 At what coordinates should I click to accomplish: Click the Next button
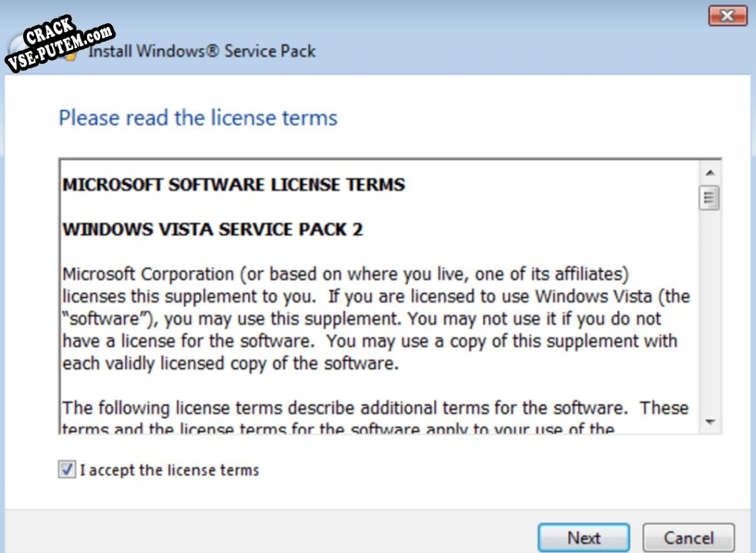pyautogui.click(x=584, y=538)
